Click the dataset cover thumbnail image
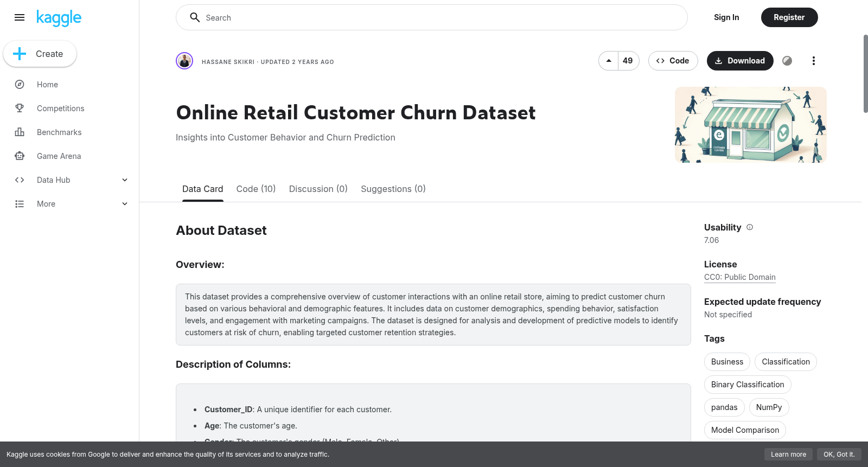The width and height of the screenshot is (868, 467). click(x=751, y=125)
